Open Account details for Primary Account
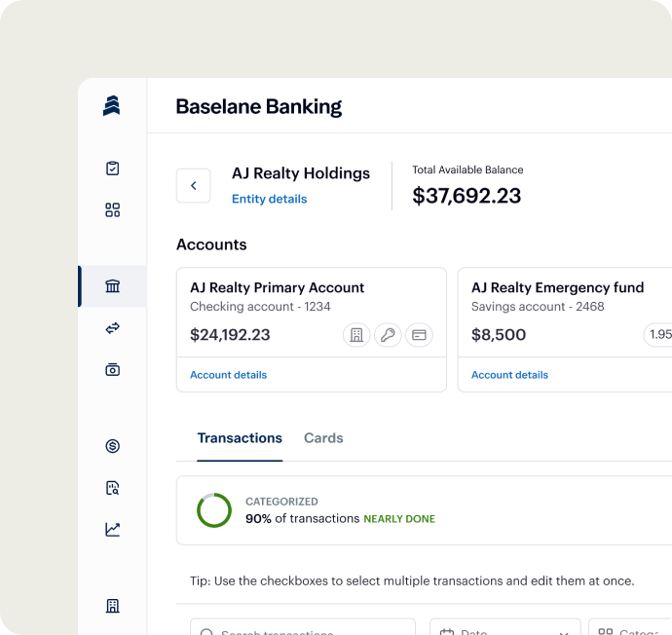The width and height of the screenshot is (672, 635). pyautogui.click(x=229, y=375)
